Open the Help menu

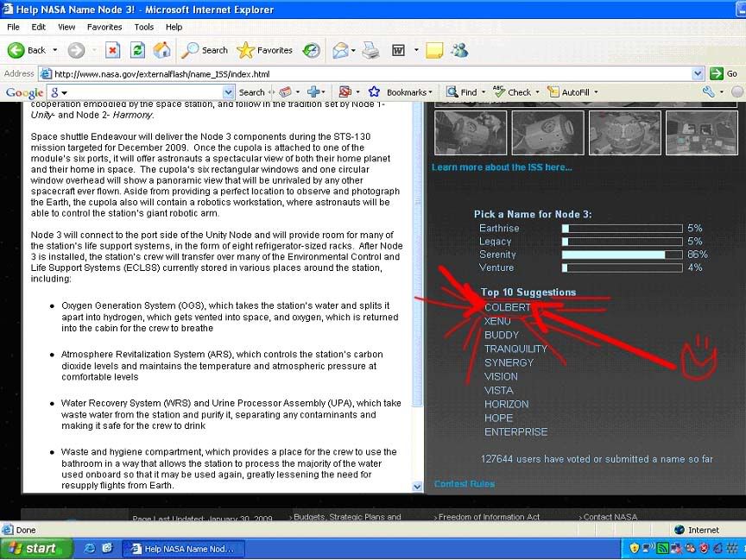click(x=174, y=27)
